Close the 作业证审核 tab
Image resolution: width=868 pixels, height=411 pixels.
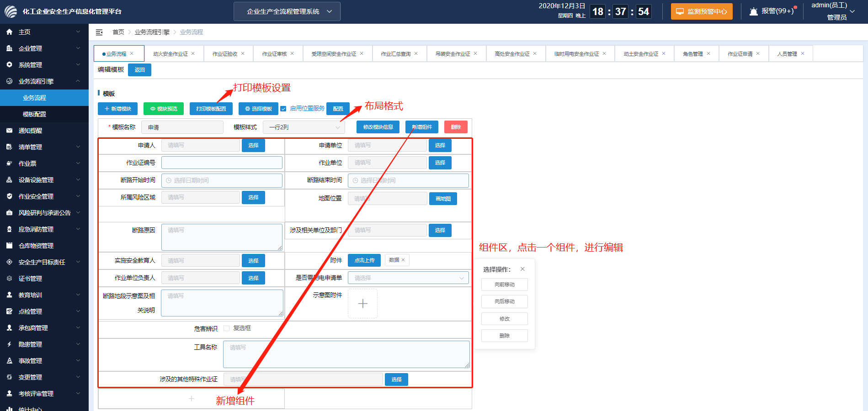[x=292, y=53]
